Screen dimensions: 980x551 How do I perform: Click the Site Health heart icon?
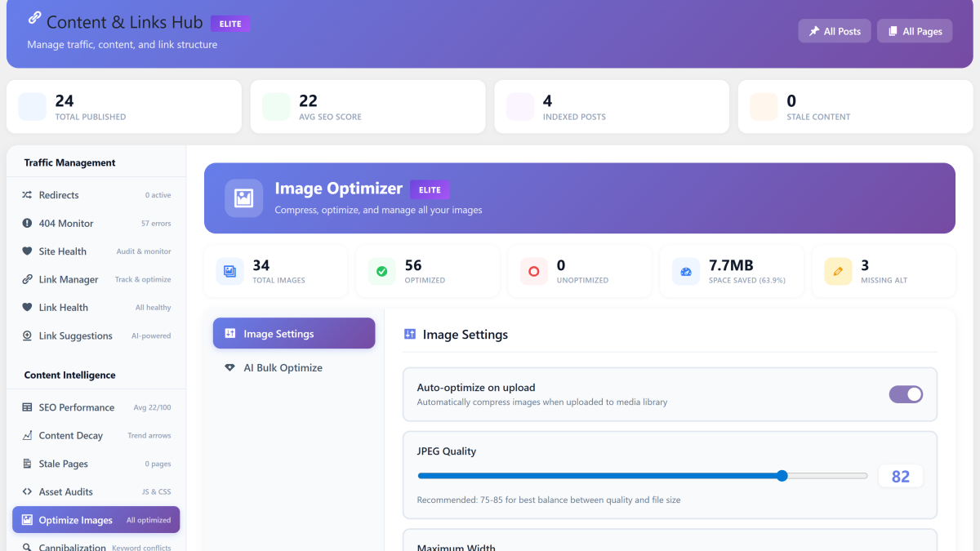(27, 251)
